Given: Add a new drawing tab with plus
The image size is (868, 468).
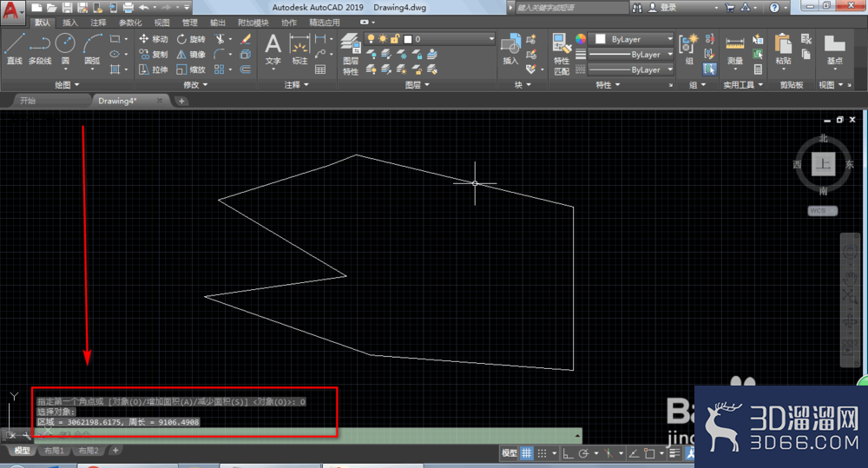Looking at the screenshot, I should coord(181,101).
